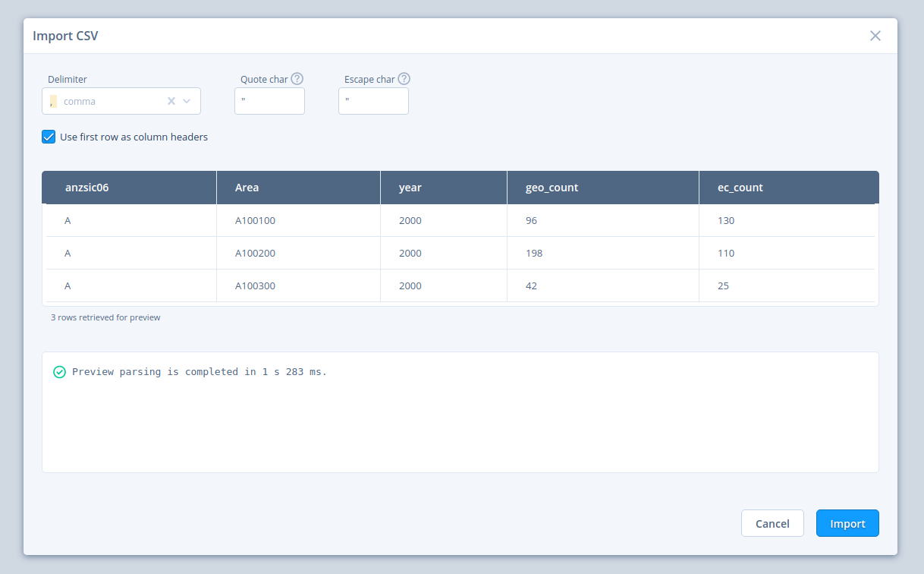Click the anzsic06 column header
The height and width of the screenshot is (574, 924).
click(86, 188)
